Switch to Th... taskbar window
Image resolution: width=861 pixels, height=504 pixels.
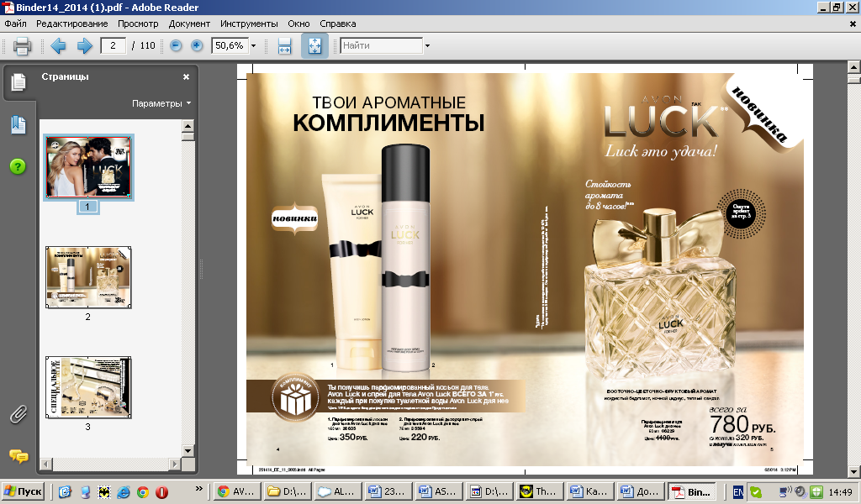pyautogui.click(x=539, y=491)
